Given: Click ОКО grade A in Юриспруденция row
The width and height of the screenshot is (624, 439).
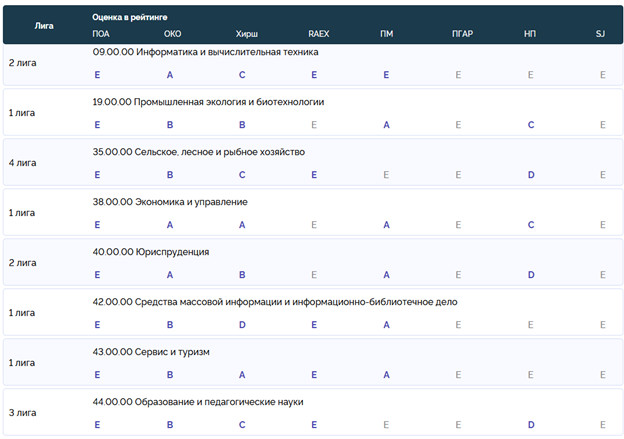Looking at the screenshot, I should pos(170,275).
